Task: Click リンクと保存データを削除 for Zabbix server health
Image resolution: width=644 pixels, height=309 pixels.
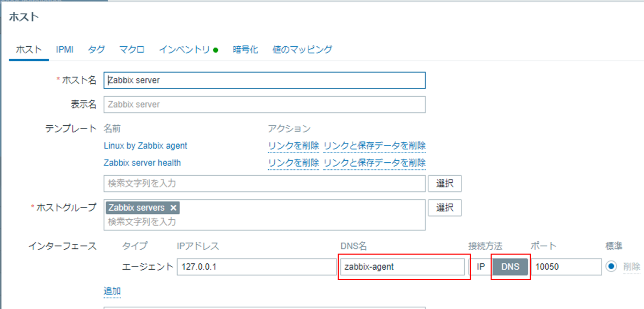Action: tap(375, 162)
